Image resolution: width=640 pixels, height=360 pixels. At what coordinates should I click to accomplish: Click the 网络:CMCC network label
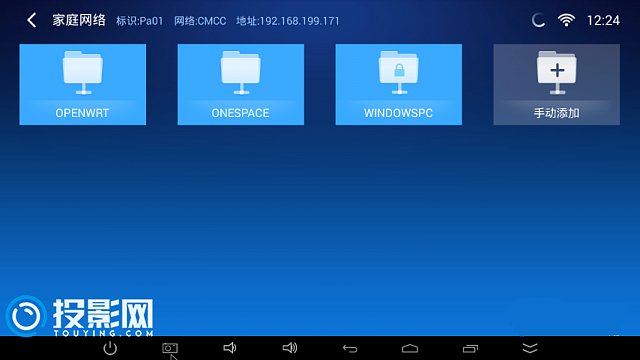click(200, 21)
